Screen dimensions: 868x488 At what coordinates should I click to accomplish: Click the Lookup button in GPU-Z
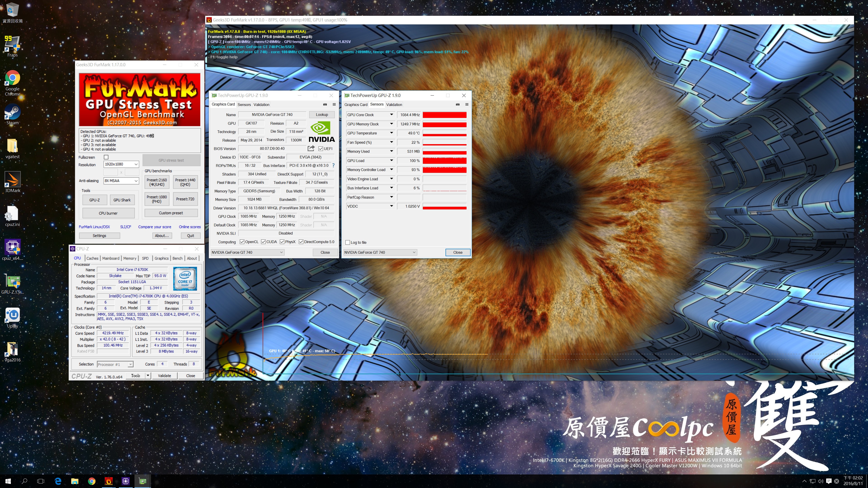[x=322, y=115]
